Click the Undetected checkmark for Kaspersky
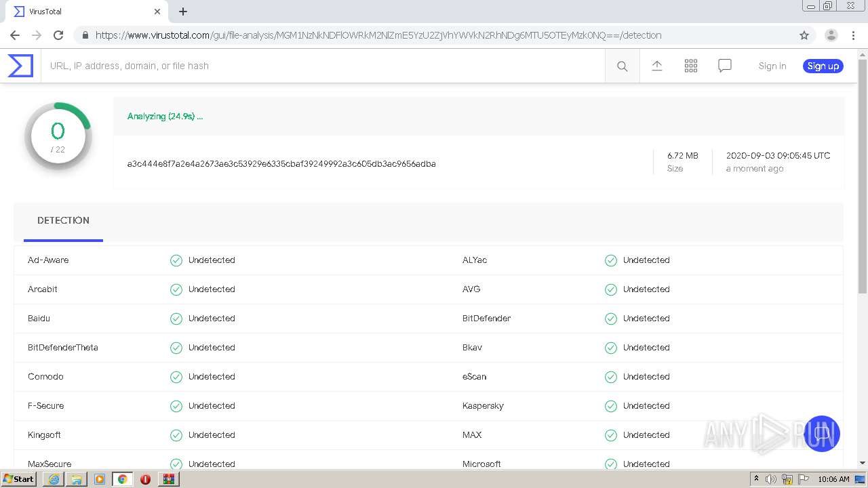Viewport: 868px width, 488px height. pyautogui.click(x=611, y=406)
